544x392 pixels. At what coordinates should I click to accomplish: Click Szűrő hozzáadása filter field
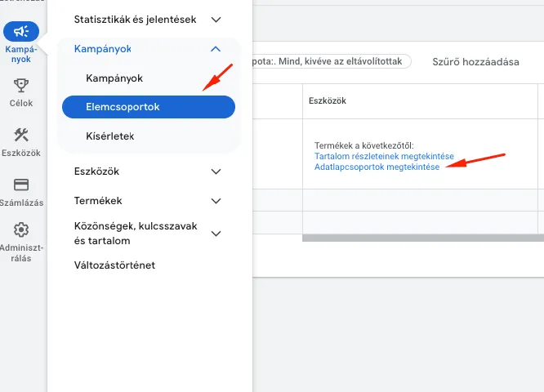point(475,61)
